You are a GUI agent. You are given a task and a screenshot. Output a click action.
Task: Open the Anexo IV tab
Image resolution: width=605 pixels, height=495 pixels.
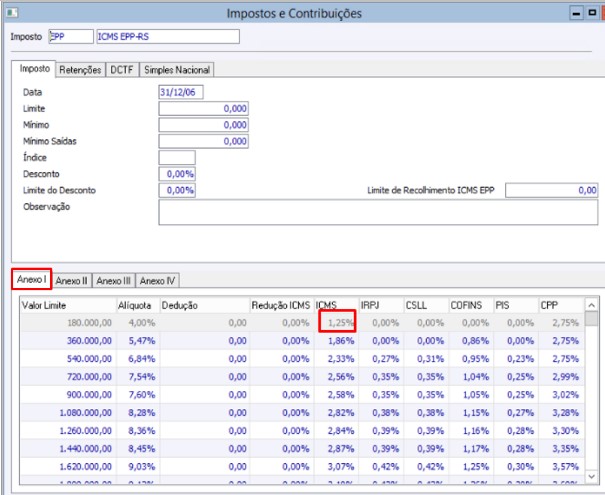click(x=157, y=280)
